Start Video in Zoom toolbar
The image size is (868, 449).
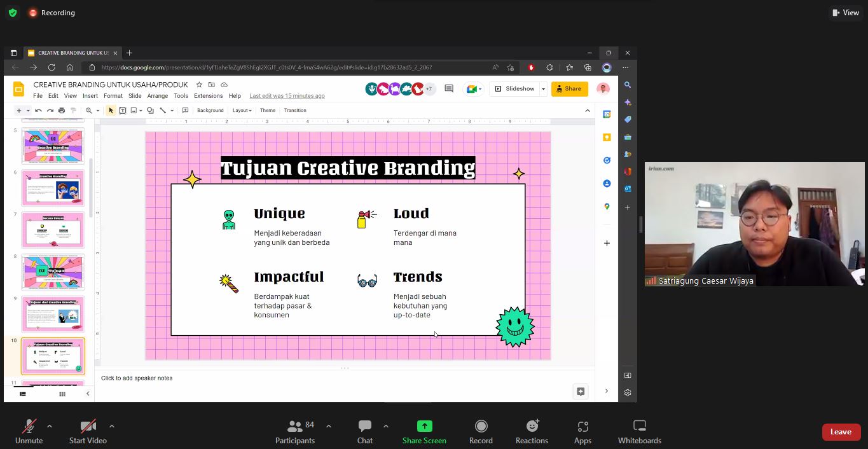88,432
